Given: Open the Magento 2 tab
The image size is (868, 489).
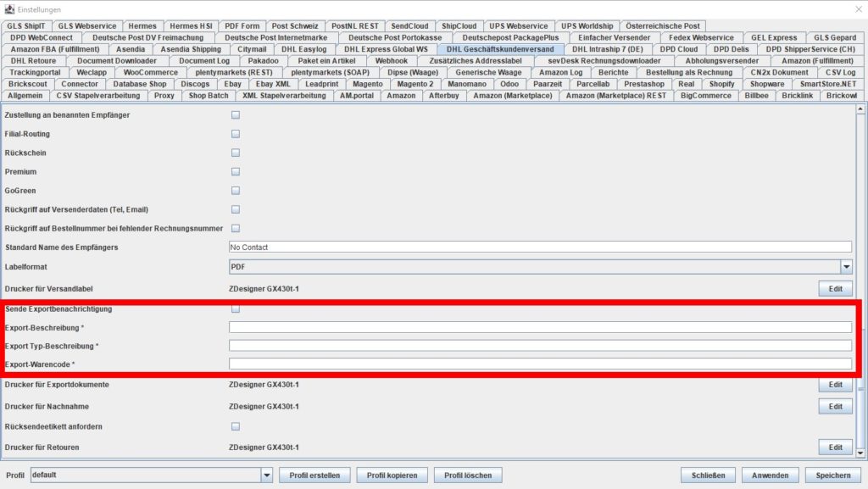Looking at the screenshot, I should 415,84.
